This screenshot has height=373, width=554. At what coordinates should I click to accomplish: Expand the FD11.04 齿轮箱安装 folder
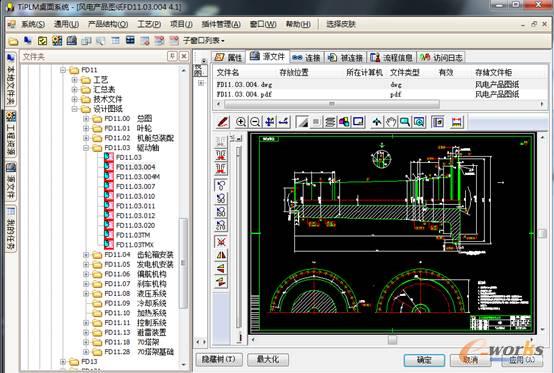click(86, 255)
